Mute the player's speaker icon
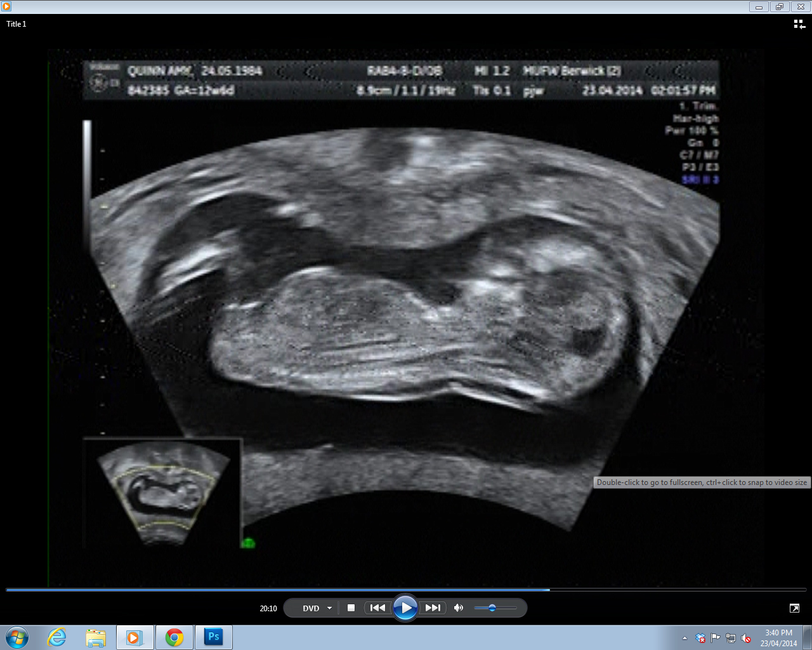Screen dimensions: 812x650 click(x=459, y=608)
